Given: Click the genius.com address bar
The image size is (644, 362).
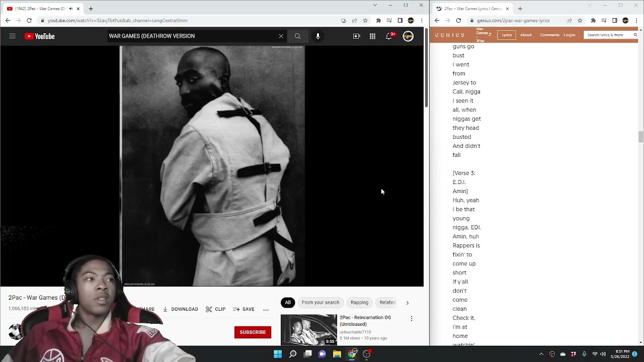Looking at the screenshot, I should coord(513,21).
